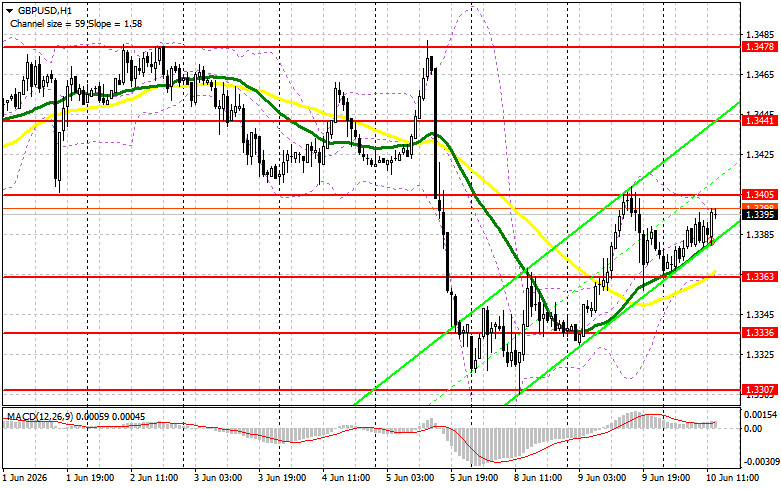The height and width of the screenshot is (489, 781).
Task: Click the '1 Jun 2026' time axis label
Action: 25,478
